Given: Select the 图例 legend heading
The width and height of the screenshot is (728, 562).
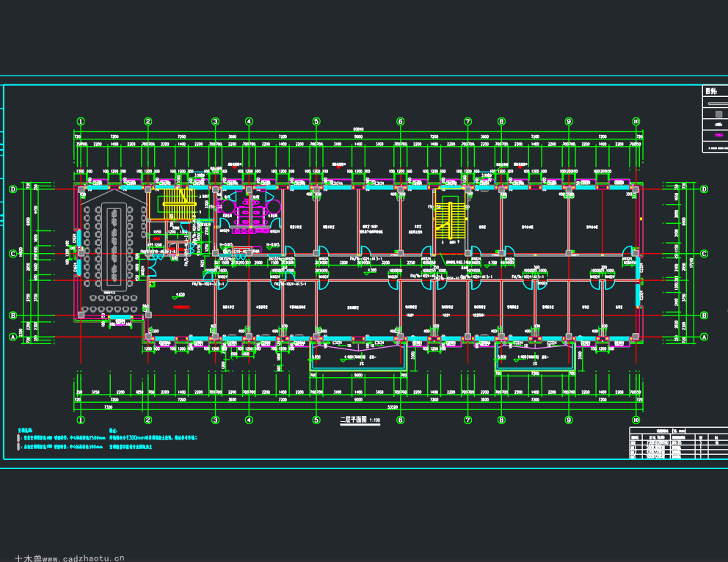Looking at the screenshot, I should point(711,92).
